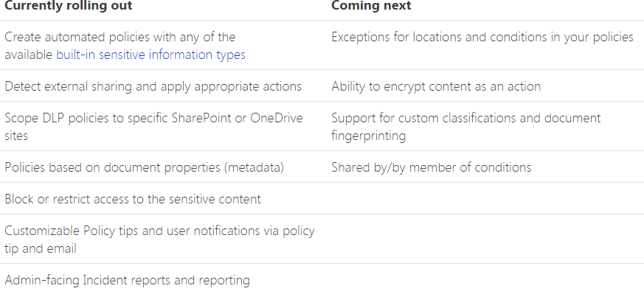Click the word 'sites' under SharePoint row

[16, 136]
